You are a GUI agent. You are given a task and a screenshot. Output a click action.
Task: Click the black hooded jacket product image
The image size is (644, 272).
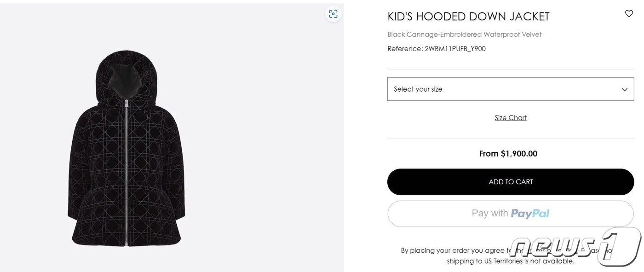coord(126,149)
